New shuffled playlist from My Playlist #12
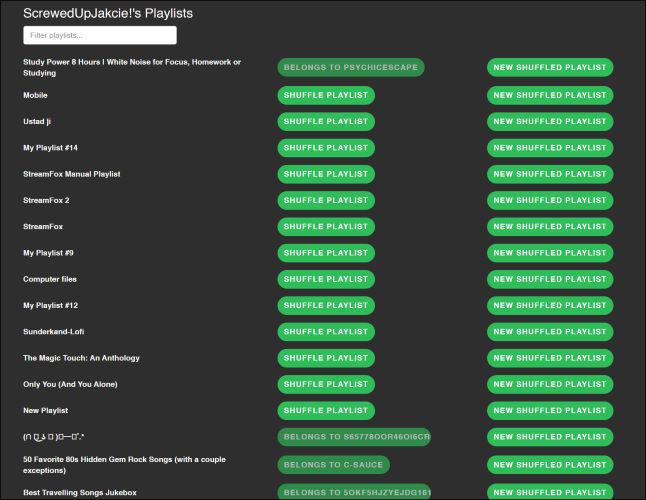 550,305
